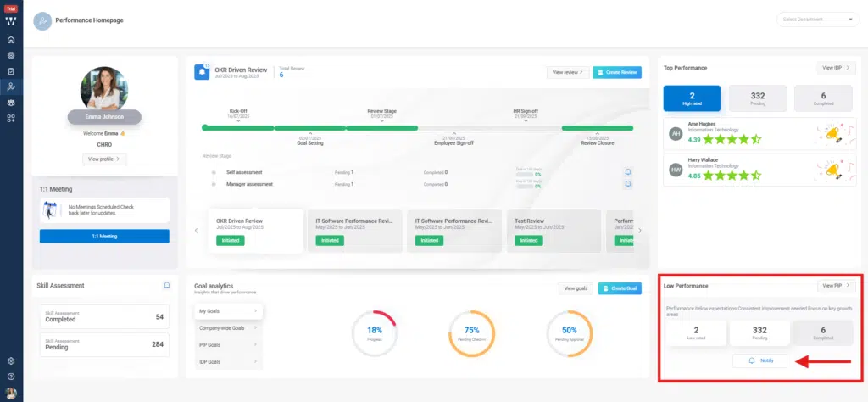This screenshot has height=402, width=868.
Task: Click the Skill Assessment Pending 284 card
Action: tap(104, 344)
